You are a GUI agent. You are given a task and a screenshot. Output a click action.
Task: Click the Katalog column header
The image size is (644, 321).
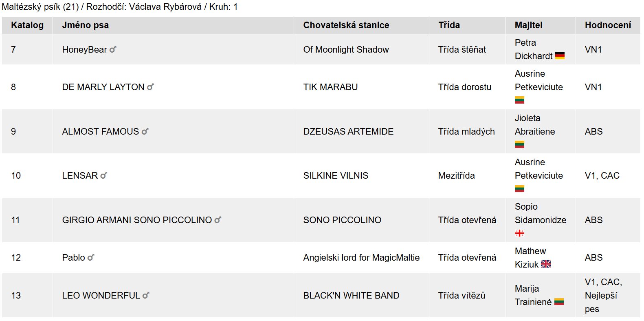[x=27, y=25]
